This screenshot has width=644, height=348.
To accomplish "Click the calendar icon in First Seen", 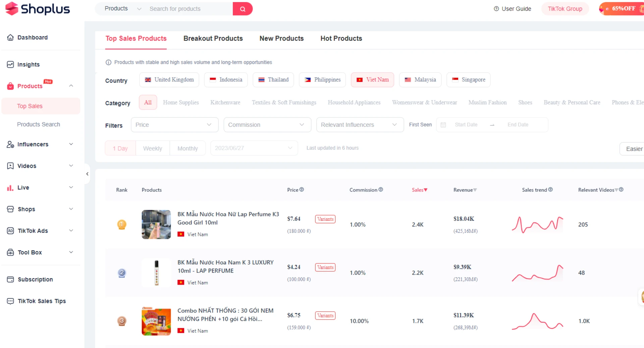I will 443,125.
